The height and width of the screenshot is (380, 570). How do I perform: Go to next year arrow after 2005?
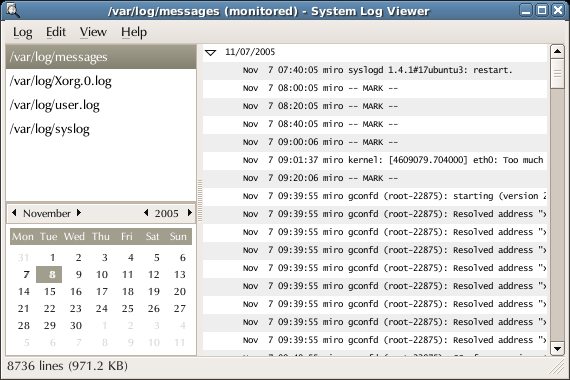pyautogui.click(x=189, y=213)
